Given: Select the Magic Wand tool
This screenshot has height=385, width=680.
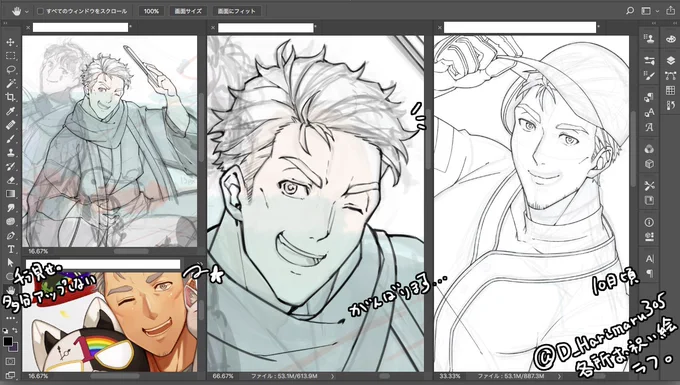Looking at the screenshot, I should pyautogui.click(x=10, y=83).
